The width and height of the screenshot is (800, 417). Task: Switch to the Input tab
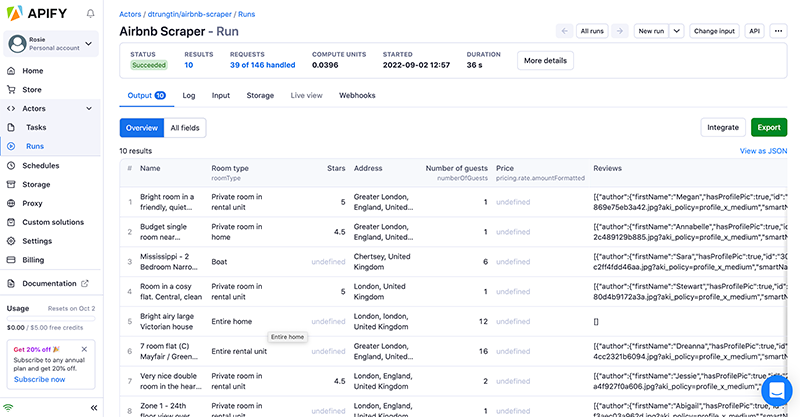[220, 95]
